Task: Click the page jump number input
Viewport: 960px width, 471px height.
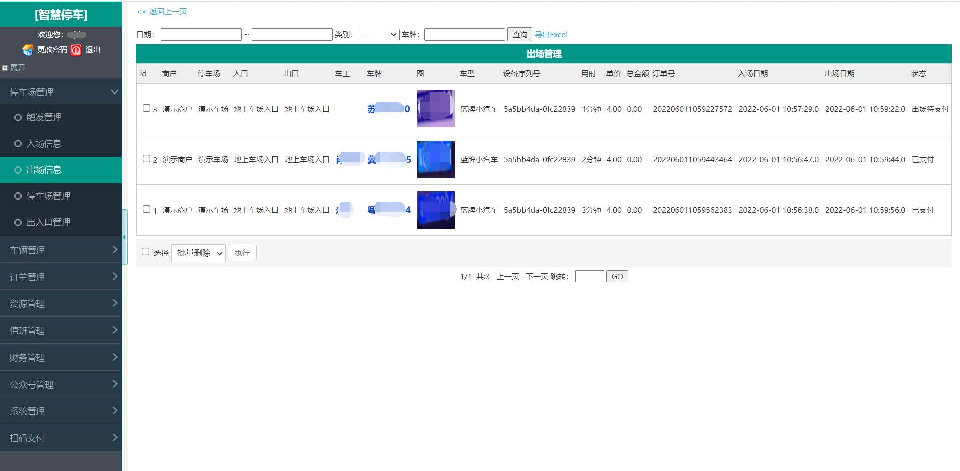Action: 590,277
